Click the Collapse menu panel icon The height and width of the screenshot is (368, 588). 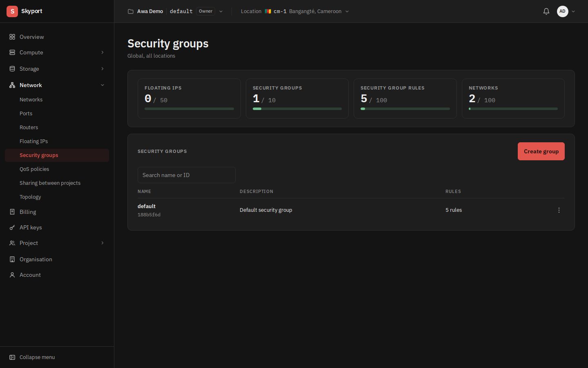coord(12,357)
